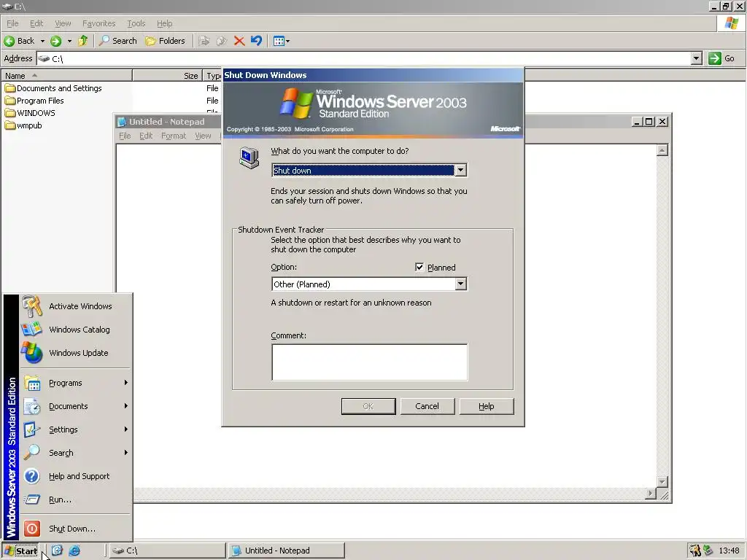
Task: Select Documents and Settings folder
Action: coord(53,88)
